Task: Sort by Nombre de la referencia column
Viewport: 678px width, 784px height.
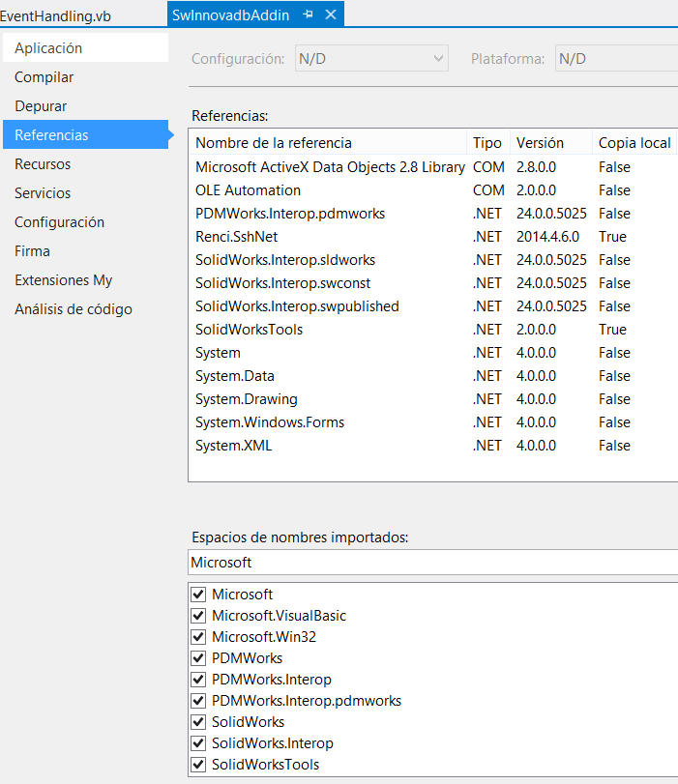Action: coord(328,143)
